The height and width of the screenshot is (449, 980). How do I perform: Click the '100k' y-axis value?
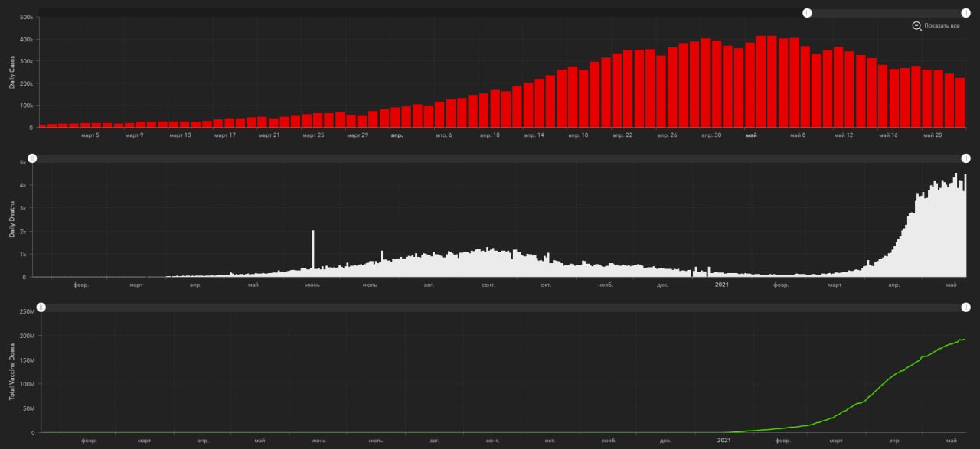tap(25, 106)
